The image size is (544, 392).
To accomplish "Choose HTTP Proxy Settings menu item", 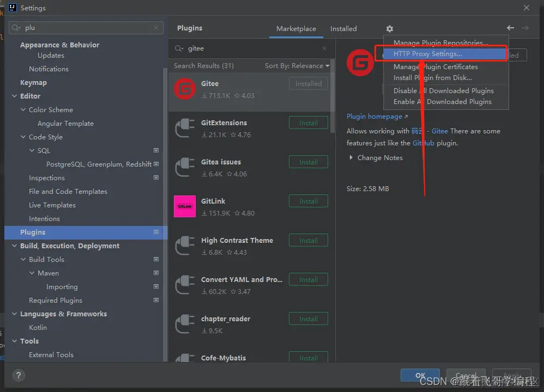I will coord(445,54).
